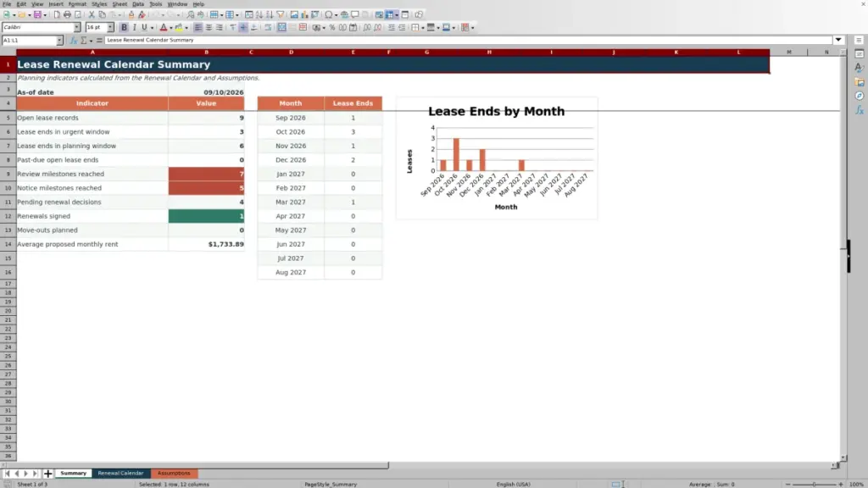Open the Name Box dropdown arrow
Image resolution: width=868 pixels, height=488 pixels.
pyautogui.click(x=59, y=41)
